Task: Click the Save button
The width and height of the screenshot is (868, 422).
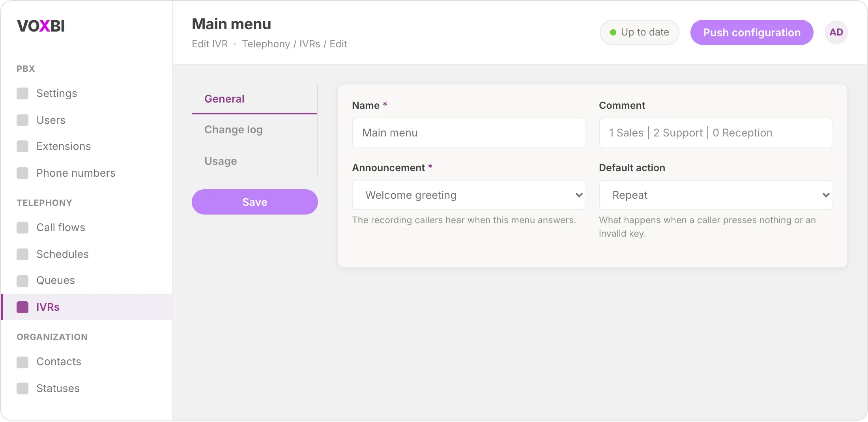Action: 254,202
